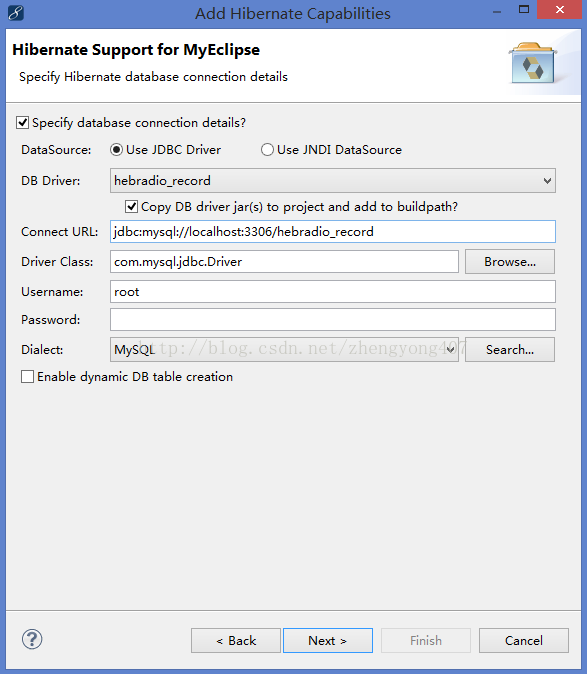
Task: Enable dynamic DB table creation checkbox
Action: [x=28, y=377]
